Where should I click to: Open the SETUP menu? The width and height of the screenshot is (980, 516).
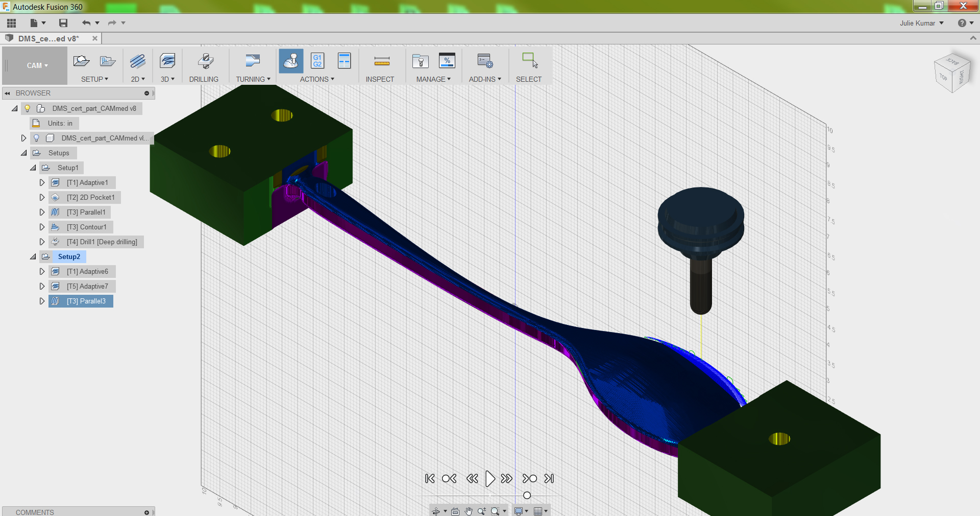coord(94,79)
